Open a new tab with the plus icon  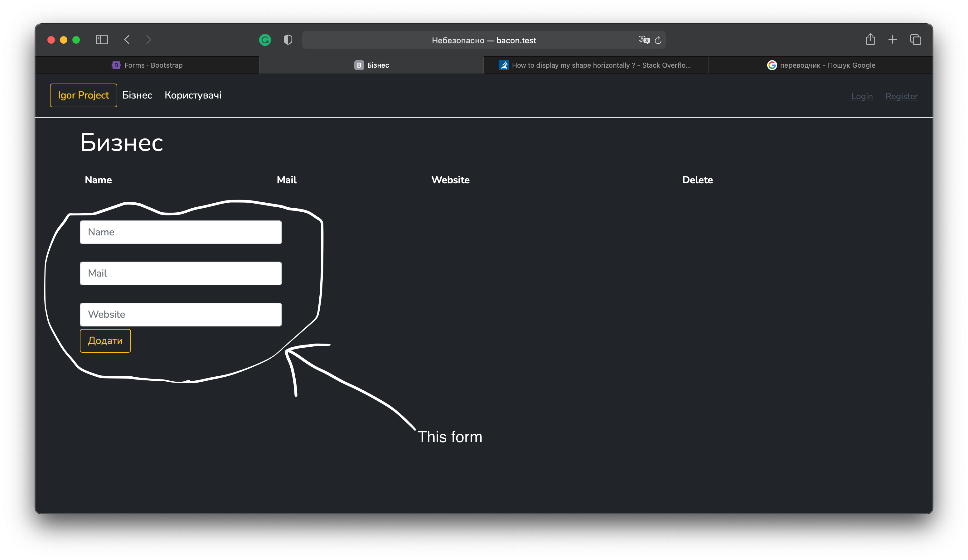(x=893, y=40)
